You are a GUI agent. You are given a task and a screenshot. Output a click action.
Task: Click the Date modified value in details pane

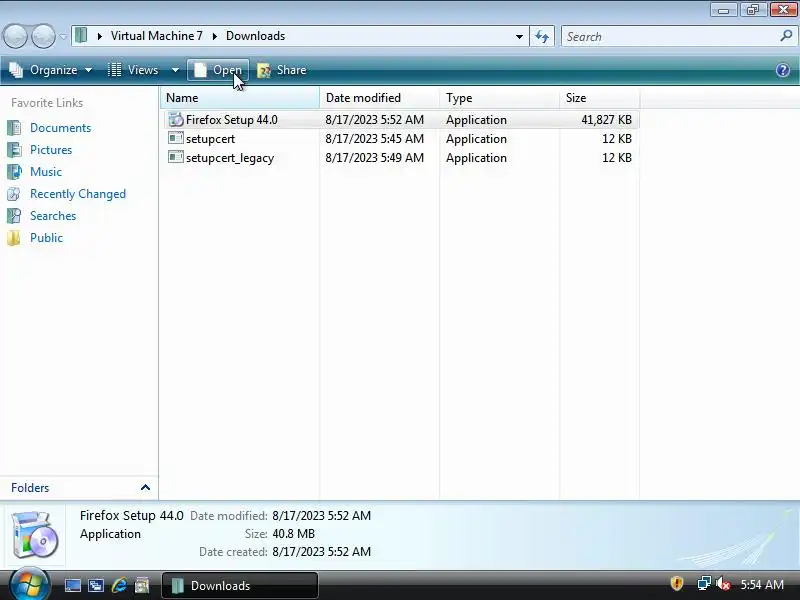click(321, 516)
